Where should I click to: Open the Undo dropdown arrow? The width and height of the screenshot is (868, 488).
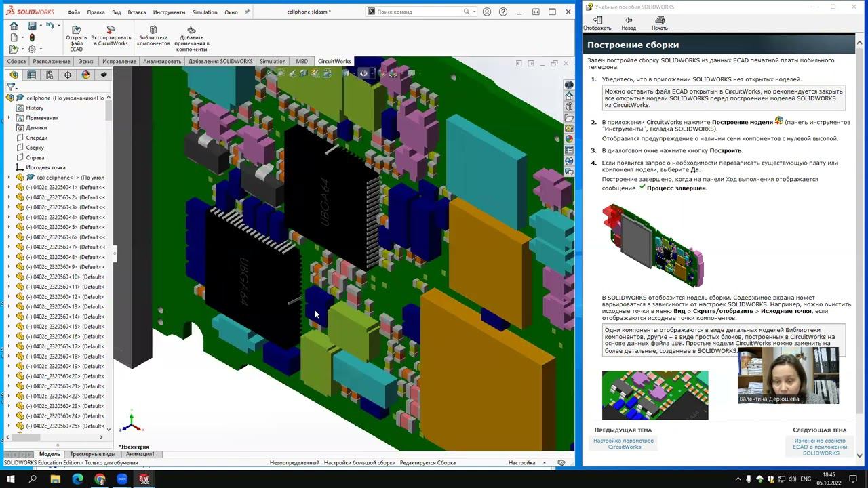(58, 26)
